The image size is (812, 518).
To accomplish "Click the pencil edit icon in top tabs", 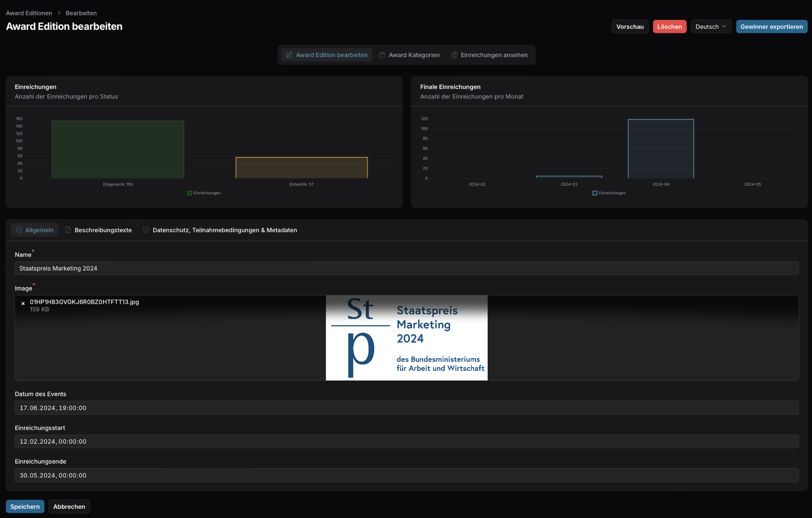I will [289, 55].
